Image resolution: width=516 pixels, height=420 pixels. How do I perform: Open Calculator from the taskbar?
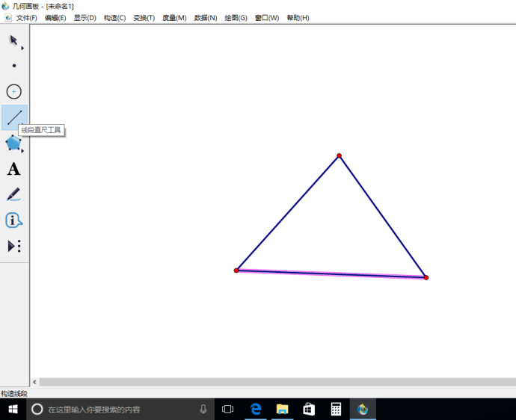tap(337, 410)
